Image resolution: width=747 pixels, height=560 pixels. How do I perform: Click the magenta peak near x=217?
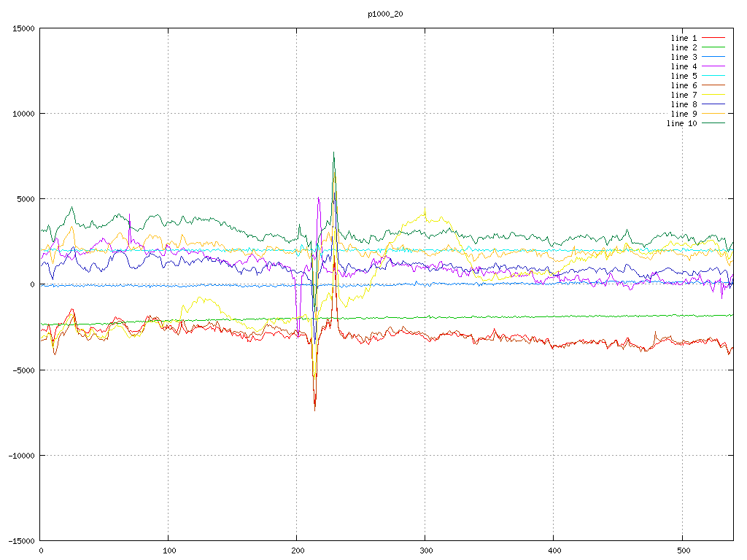pyautogui.click(x=319, y=198)
